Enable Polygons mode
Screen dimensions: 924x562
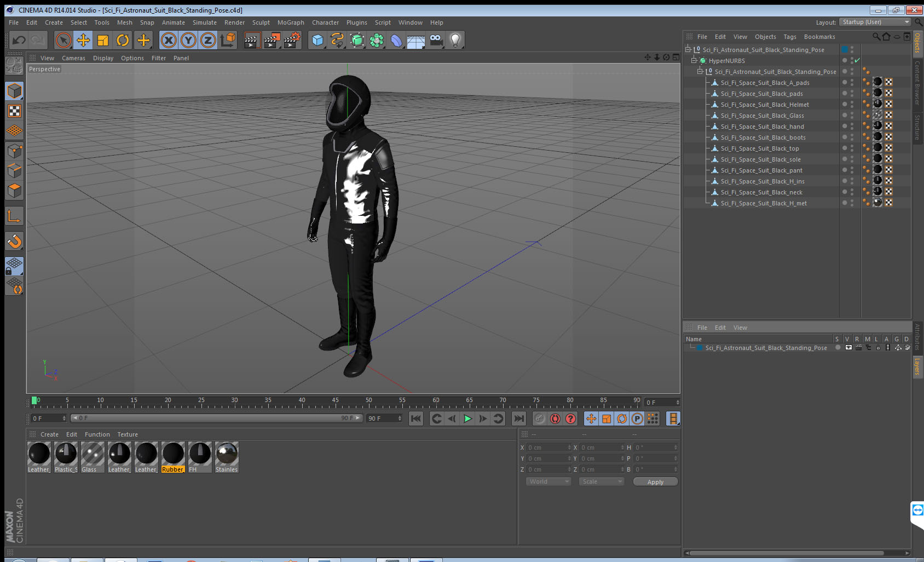point(14,190)
